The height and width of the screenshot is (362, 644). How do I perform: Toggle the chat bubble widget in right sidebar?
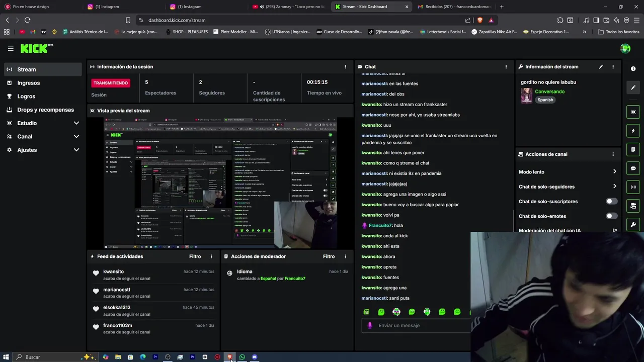(633, 168)
